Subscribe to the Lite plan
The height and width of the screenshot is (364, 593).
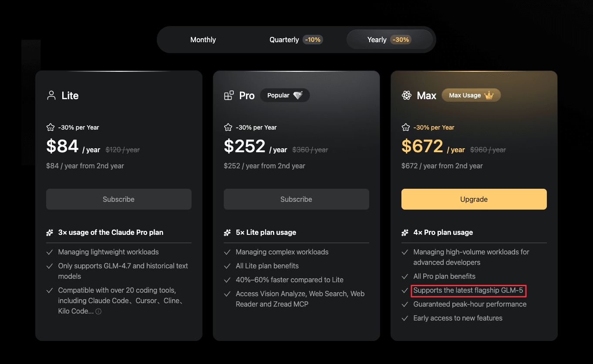pos(118,199)
